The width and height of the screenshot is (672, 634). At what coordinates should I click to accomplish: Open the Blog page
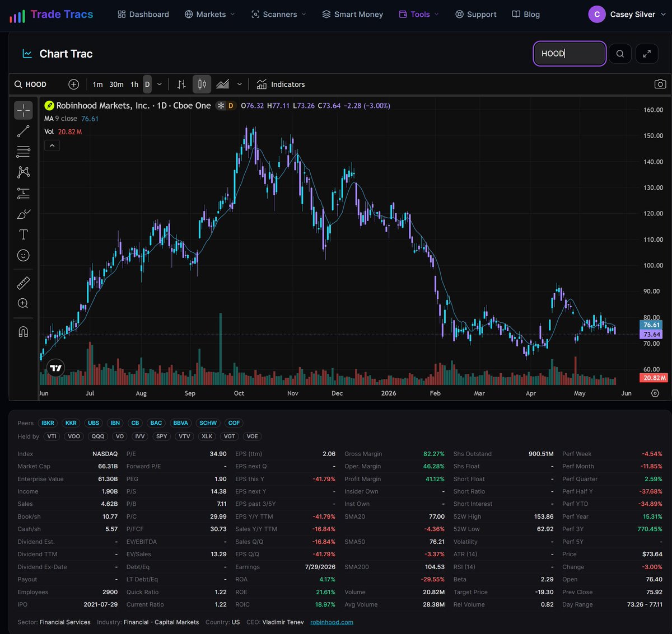[526, 15]
